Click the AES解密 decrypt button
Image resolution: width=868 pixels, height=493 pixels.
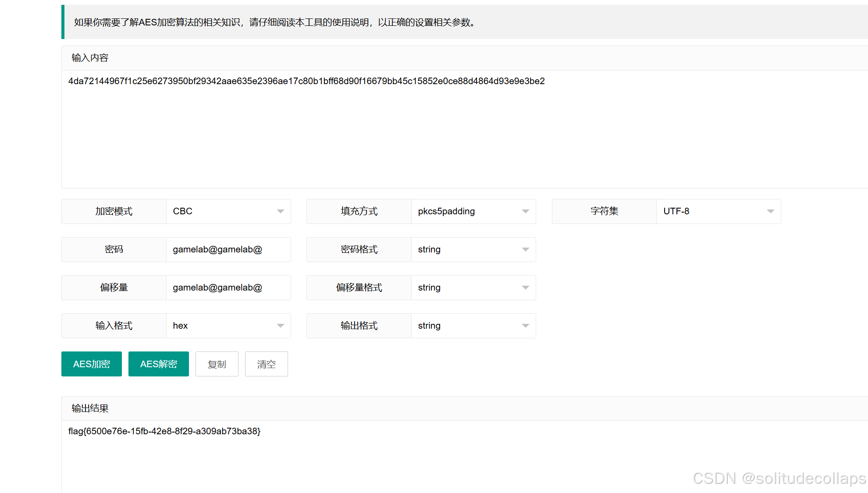(x=158, y=364)
